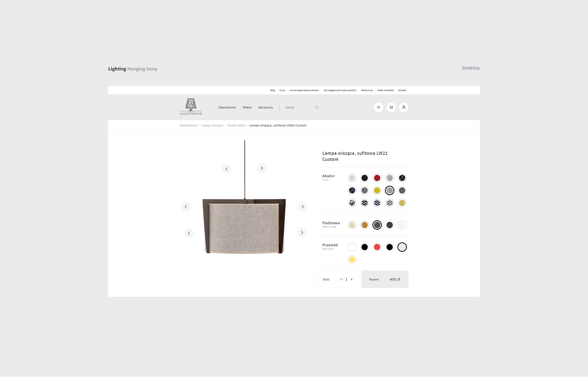The height and width of the screenshot is (381, 588).
Task: Click the left arrow beside the lamp cord
Action: tap(226, 169)
